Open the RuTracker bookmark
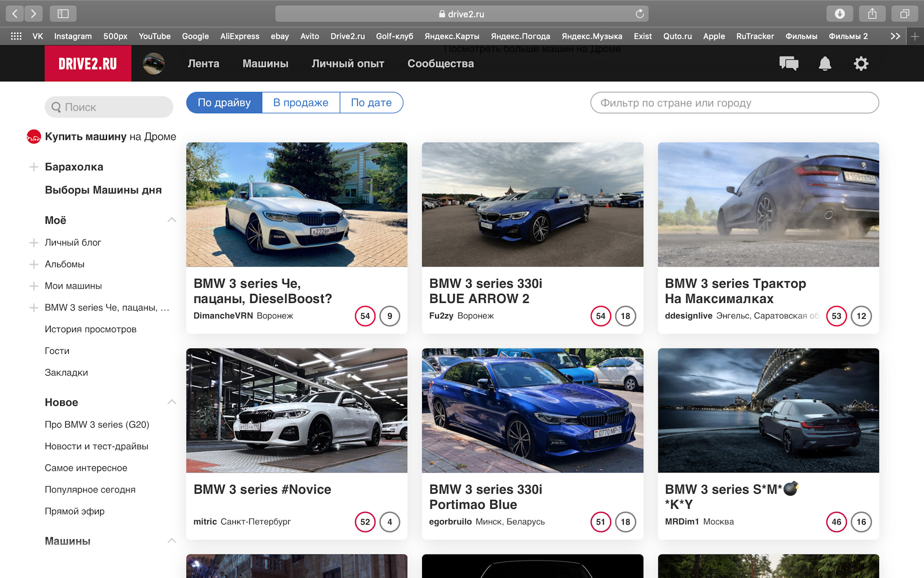This screenshot has height=578, width=924. tap(755, 36)
